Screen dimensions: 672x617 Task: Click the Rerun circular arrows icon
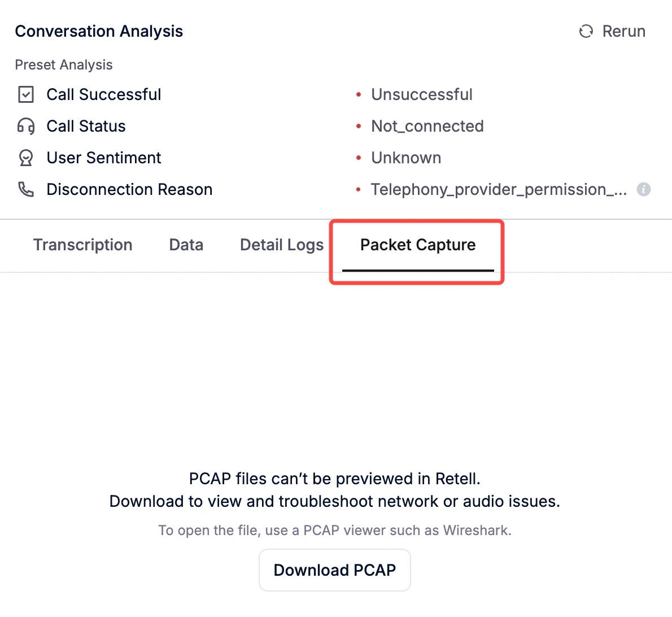point(586,31)
